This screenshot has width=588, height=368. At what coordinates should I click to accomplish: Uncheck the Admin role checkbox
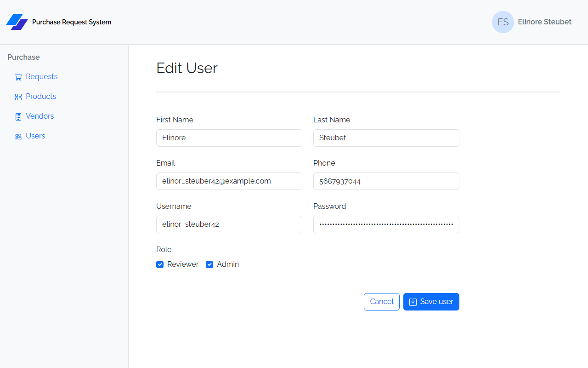(x=209, y=264)
